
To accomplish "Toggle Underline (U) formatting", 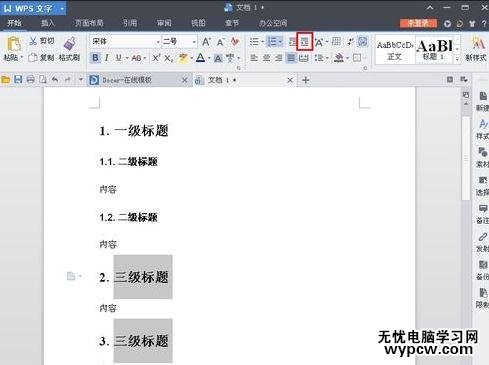I will (x=118, y=58).
